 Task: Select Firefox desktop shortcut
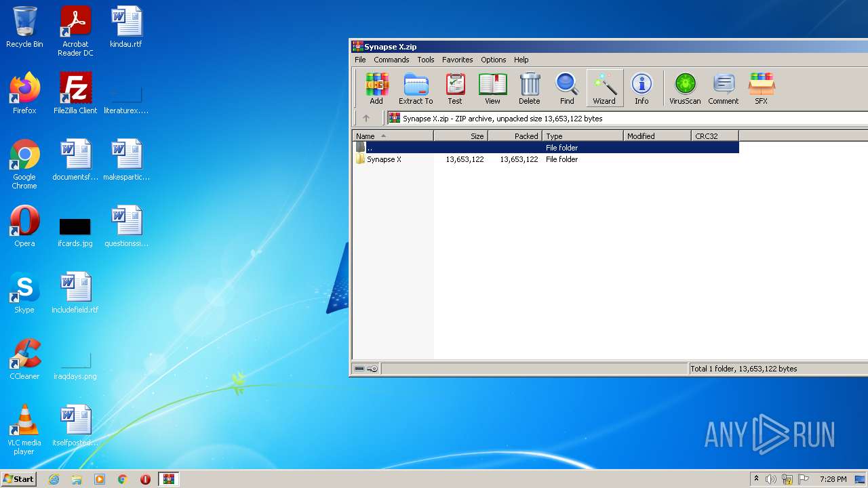[x=24, y=94]
